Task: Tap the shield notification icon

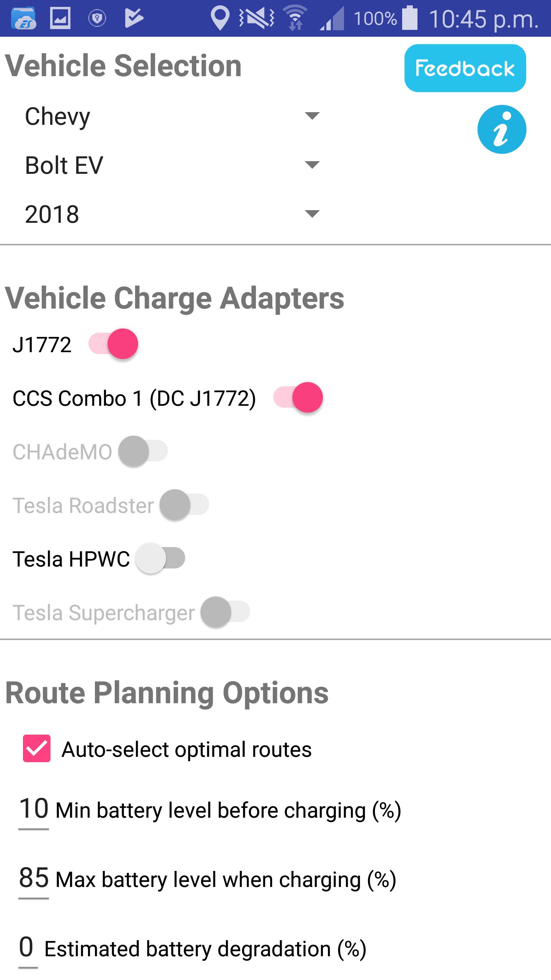Action: (97, 18)
